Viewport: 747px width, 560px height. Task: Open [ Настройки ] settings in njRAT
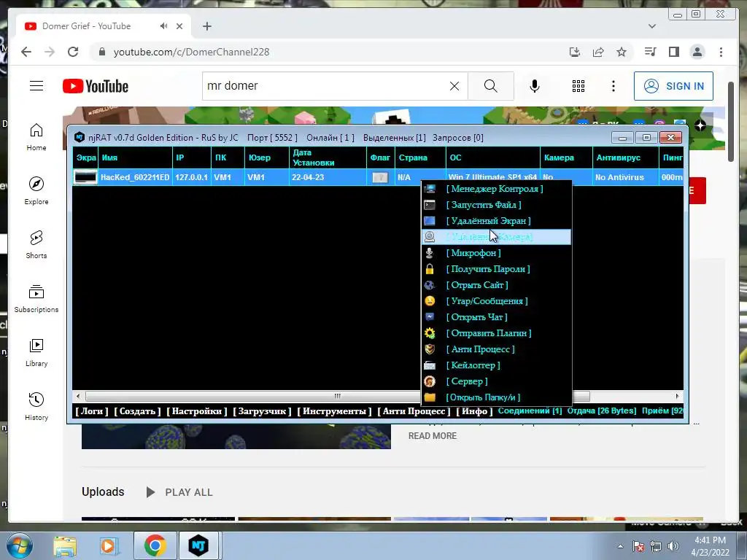(197, 411)
